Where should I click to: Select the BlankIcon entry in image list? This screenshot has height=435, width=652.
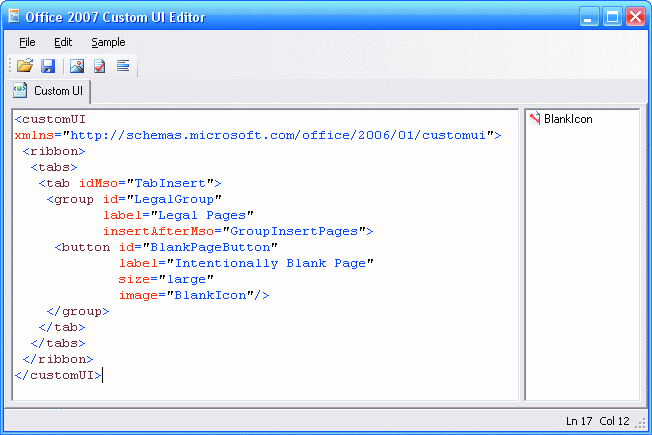click(561, 119)
